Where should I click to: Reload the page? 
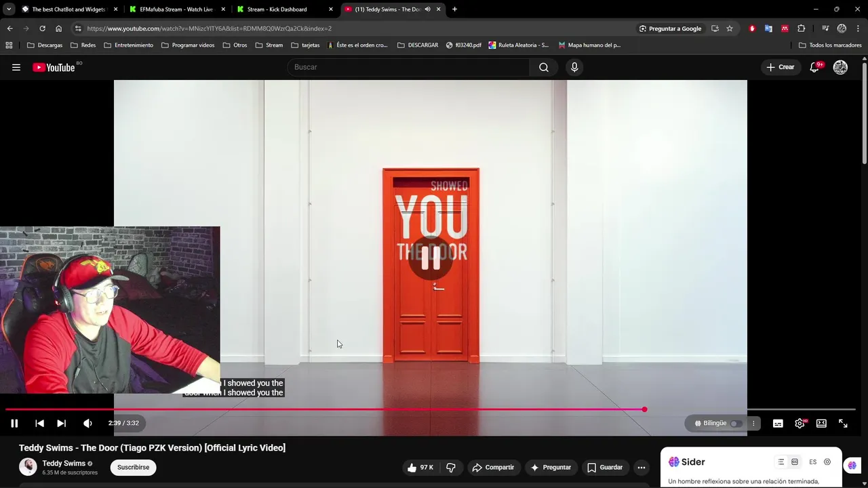tap(42, 28)
